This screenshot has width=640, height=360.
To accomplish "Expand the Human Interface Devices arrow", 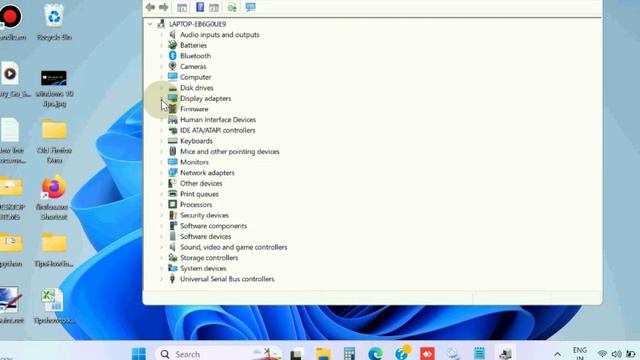I will click(x=162, y=120).
